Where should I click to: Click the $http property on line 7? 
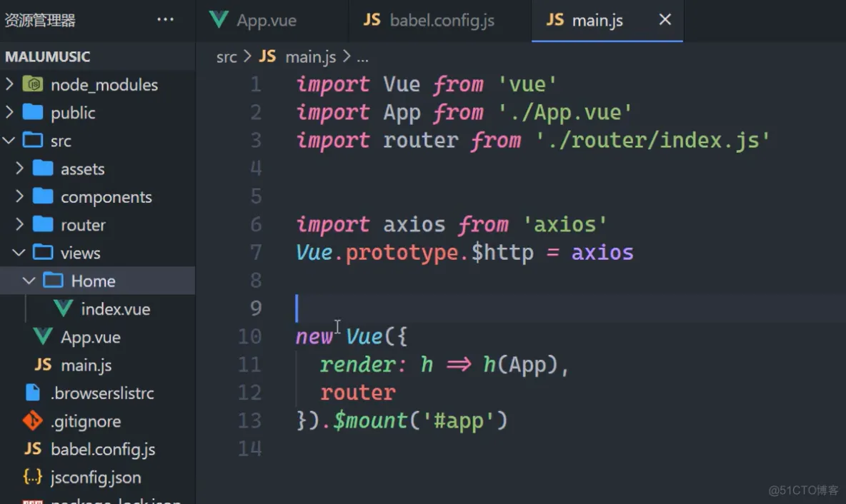pyautogui.click(x=502, y=252)
